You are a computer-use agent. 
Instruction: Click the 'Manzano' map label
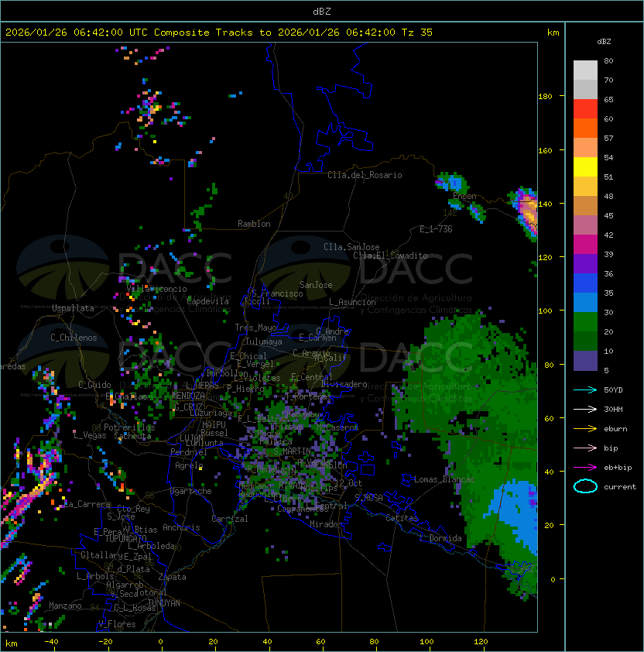coord(65,606)
